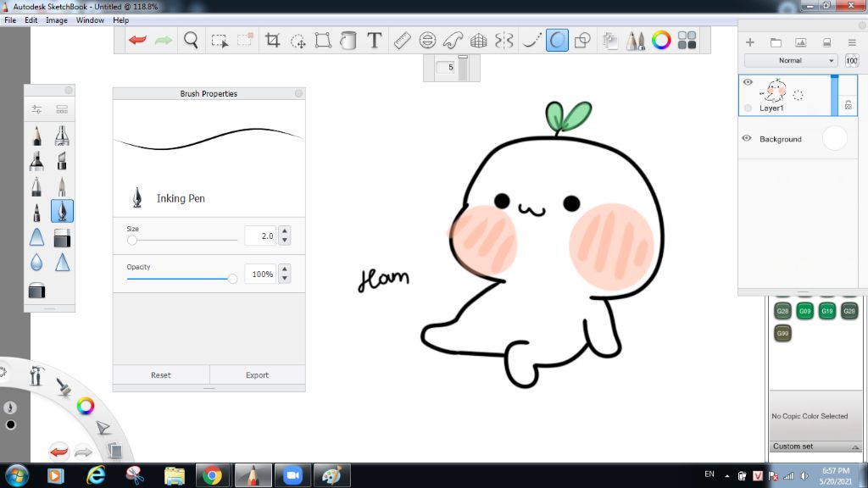Increase brush Size with up stepper
868x488 pixels.
point(285,231)
